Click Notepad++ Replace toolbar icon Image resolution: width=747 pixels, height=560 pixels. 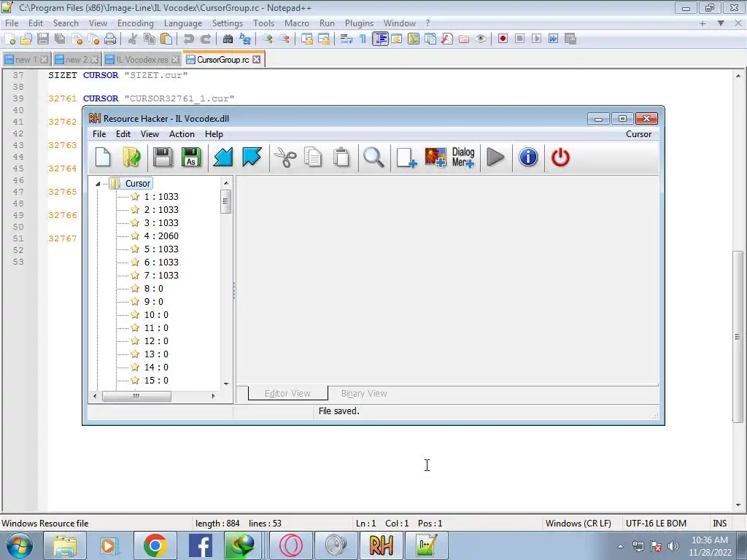[x=245, y=39]
